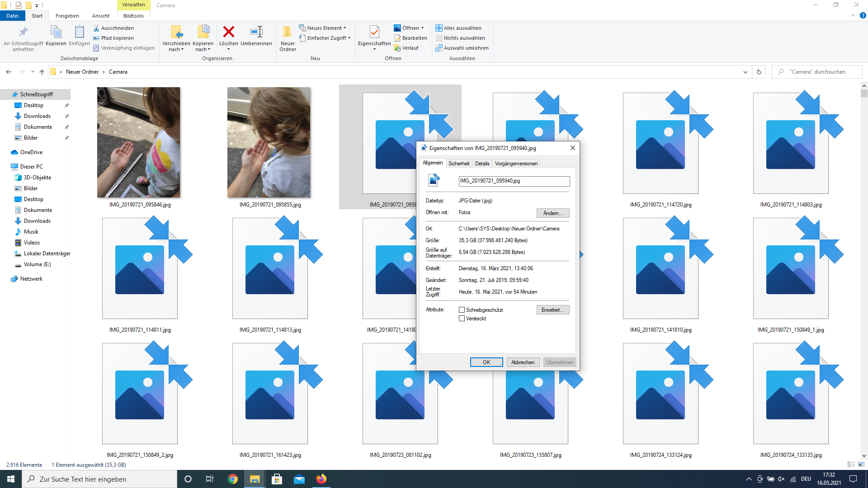Image resolution: width=868 pixels, height=488 pixels.
Task: Switch to the Freigeben ribbon tab
Action: pyautogui.click(x=67, y=16)
